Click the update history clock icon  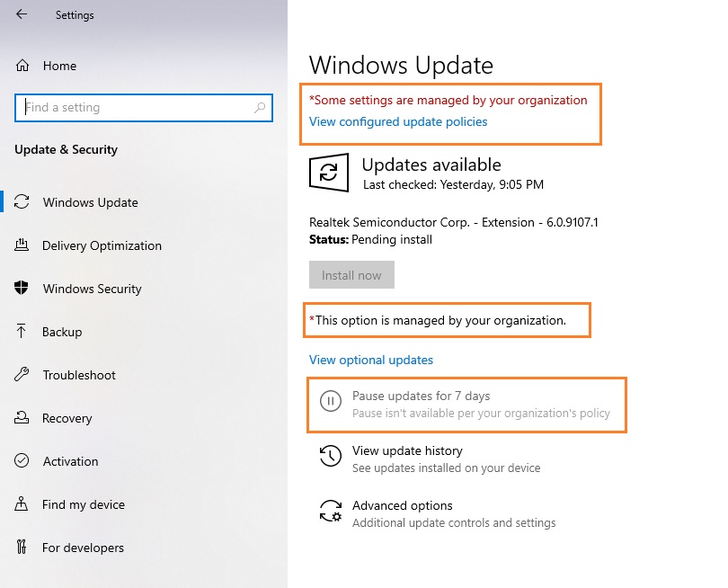click(x=331, y=456)
